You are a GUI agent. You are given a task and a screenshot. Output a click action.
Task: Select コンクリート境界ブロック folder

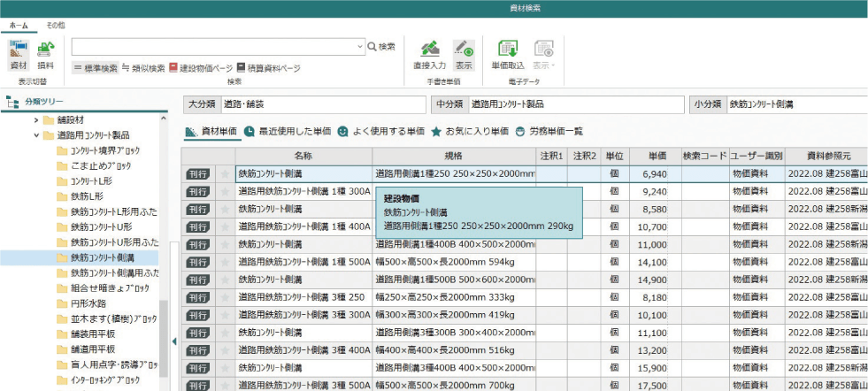point(98,150)
